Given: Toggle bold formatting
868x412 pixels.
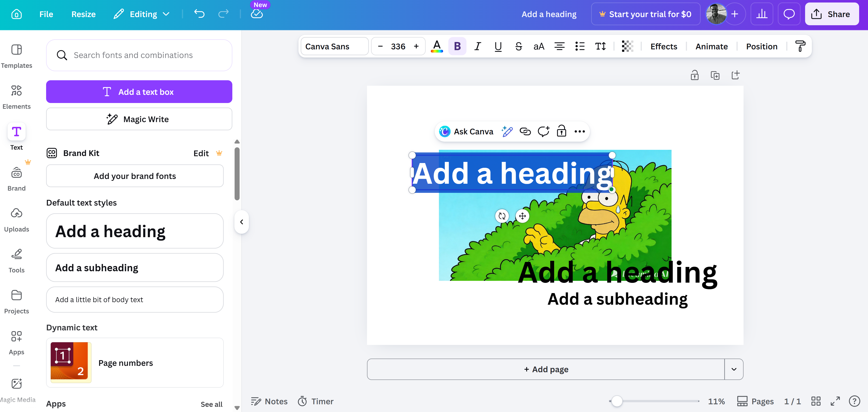Looking at the screenshot, I should pyautogui.click(x=457, y=46).
